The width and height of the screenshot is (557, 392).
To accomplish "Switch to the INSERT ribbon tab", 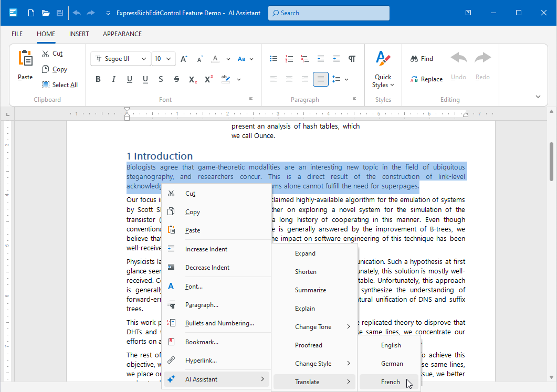I will tap(79, 34).
